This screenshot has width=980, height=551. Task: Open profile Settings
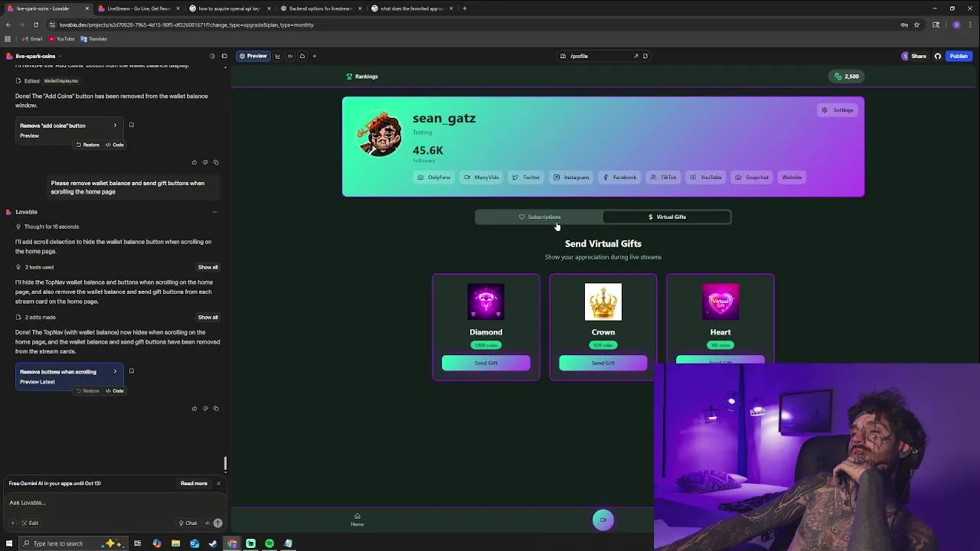[838, 110]
